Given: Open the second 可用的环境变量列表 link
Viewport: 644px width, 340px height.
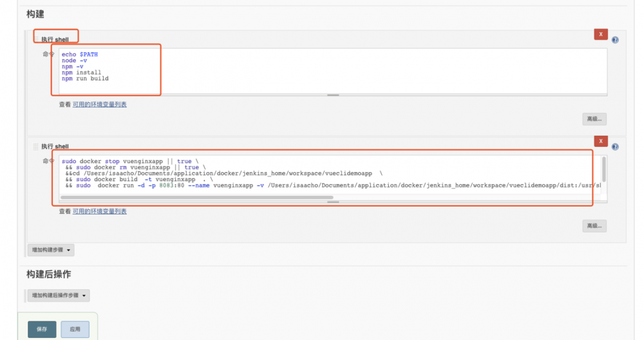Looking at the screenshot, I should [x=99, y=211].
